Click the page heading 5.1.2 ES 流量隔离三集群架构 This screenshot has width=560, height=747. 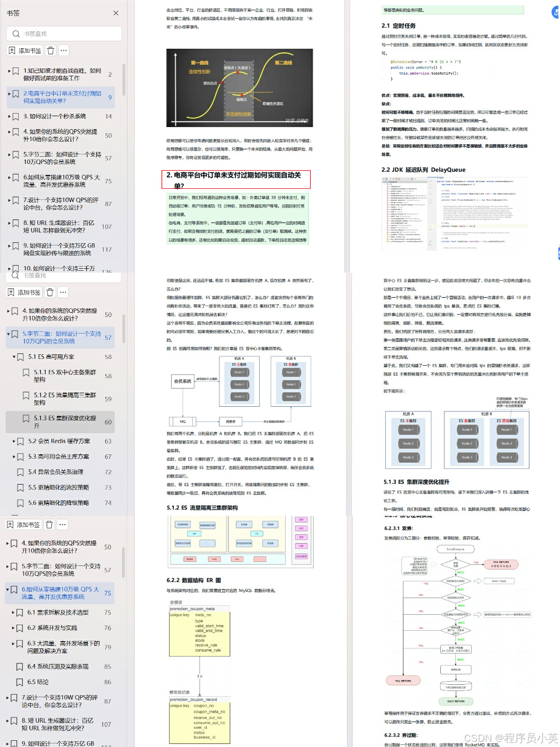(x=202, y=508)
